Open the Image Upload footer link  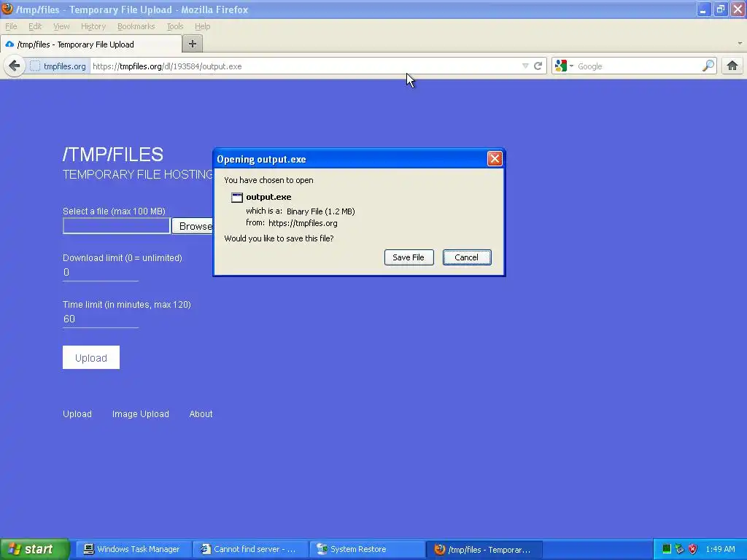141,414
